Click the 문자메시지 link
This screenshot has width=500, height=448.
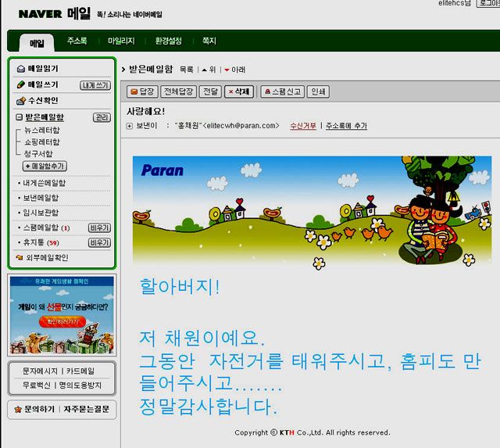click(40, 371)
